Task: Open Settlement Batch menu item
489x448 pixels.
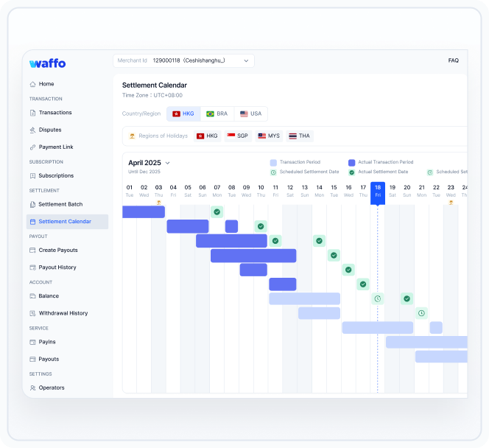Action: 60,204
